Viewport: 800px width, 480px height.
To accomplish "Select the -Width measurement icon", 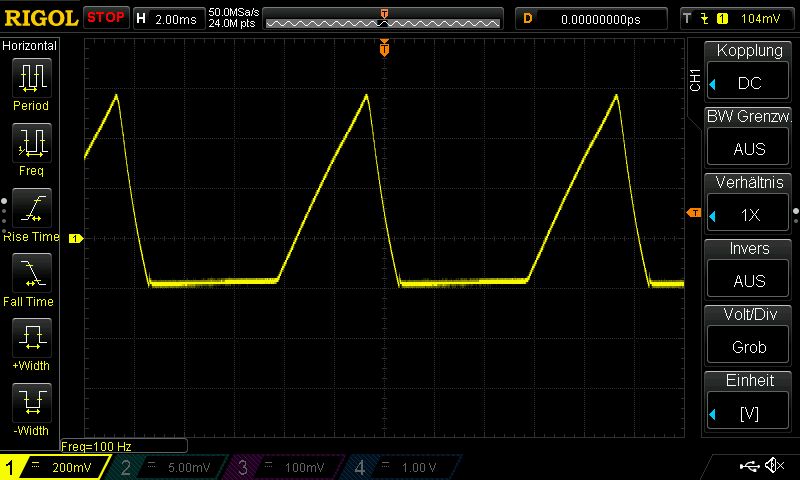I will point(32,402).
